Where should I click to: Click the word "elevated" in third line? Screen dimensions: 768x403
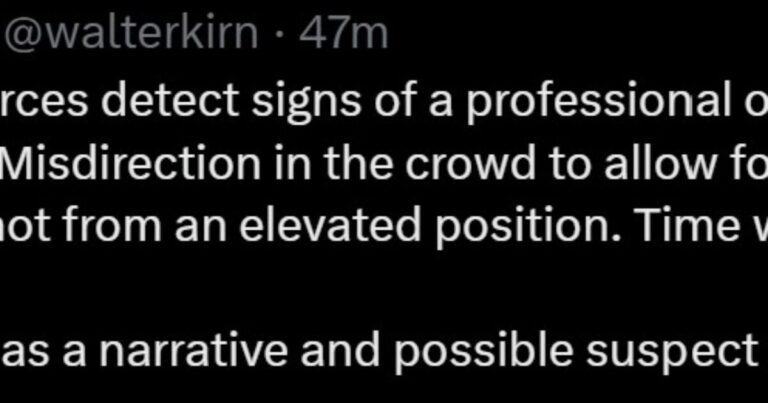pos(331,224)
